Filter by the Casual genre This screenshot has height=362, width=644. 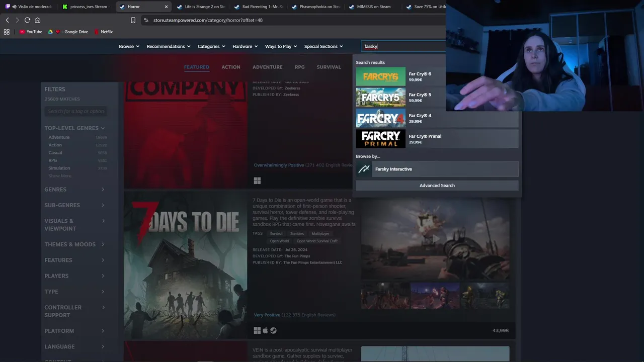(x=55, y=153)
